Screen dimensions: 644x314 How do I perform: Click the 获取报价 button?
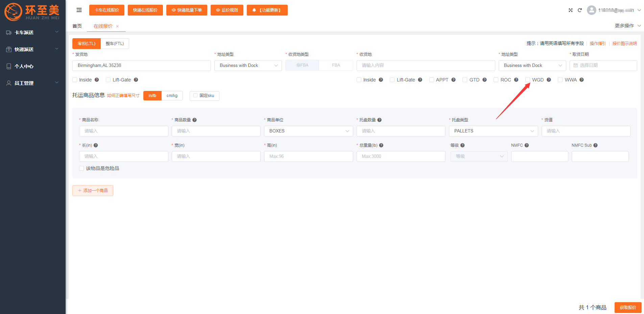click(x=628, y=307)
